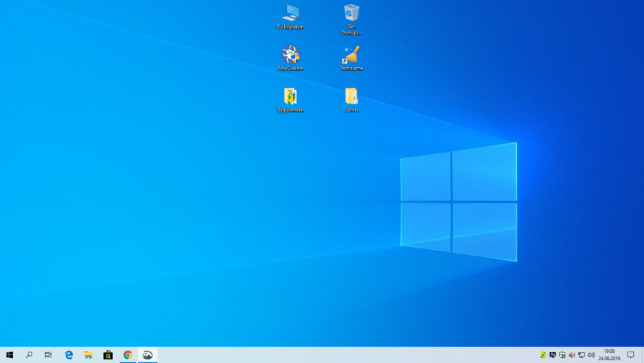The width and height of the screenshot is (644, 363).
Task: Select the Server folder icon
Action: click(351, 100)
